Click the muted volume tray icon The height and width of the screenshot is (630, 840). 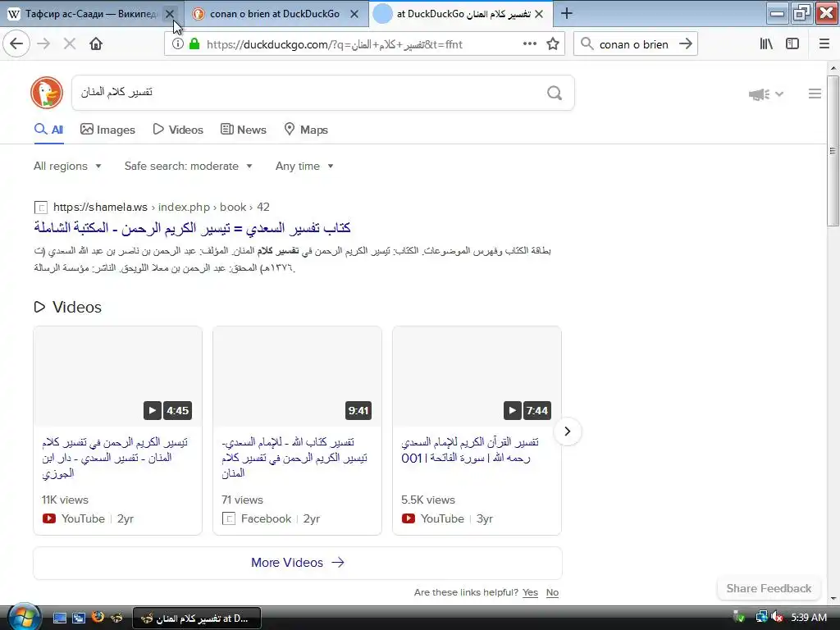778,618
